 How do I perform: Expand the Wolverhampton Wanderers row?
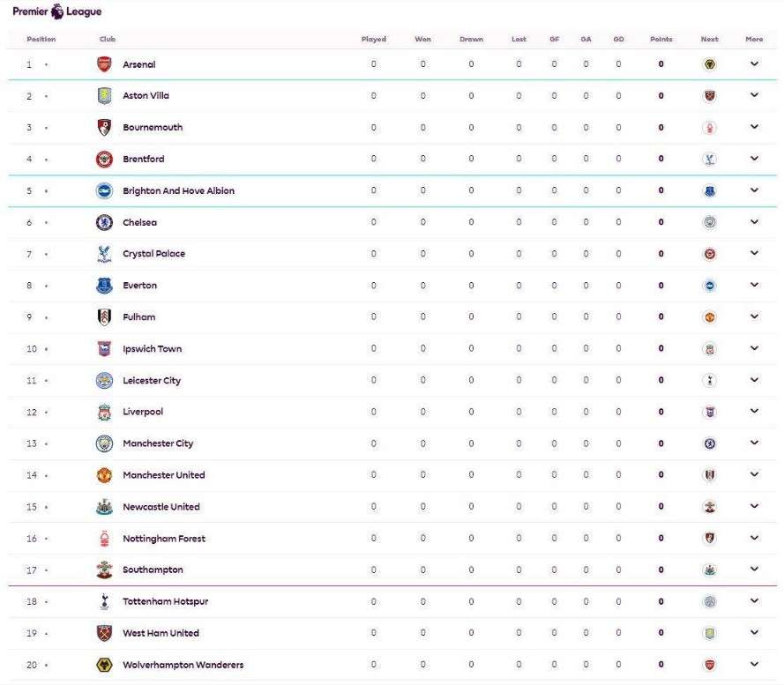point(754,665)
